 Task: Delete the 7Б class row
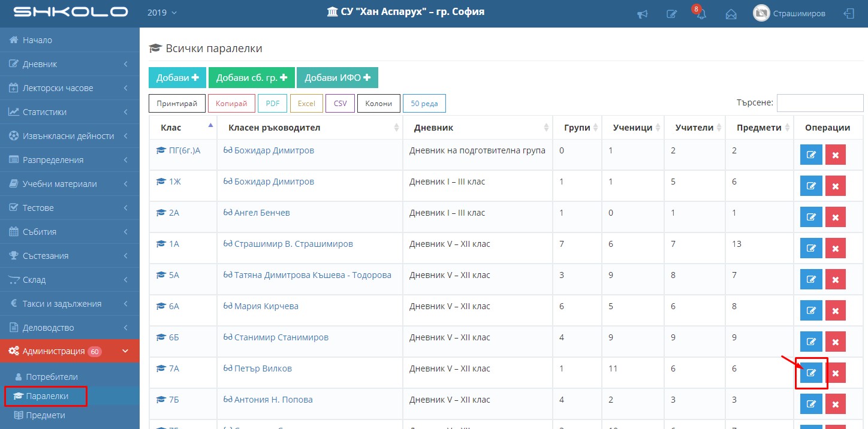click(x=836, y=404)
